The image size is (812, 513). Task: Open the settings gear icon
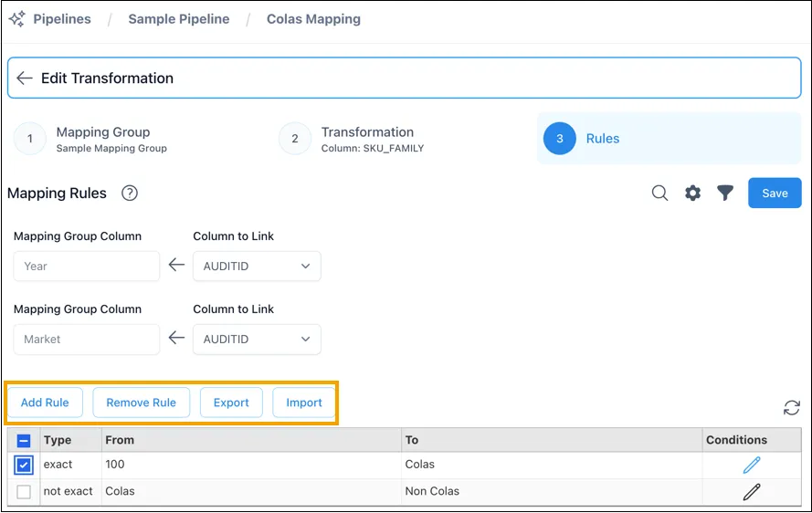click(692, 194)
